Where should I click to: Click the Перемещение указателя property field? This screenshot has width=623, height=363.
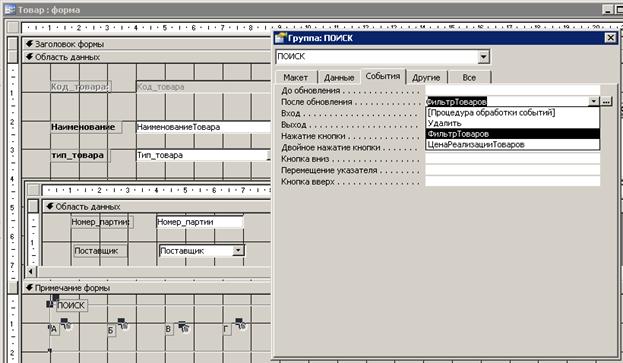coord(513,170)
